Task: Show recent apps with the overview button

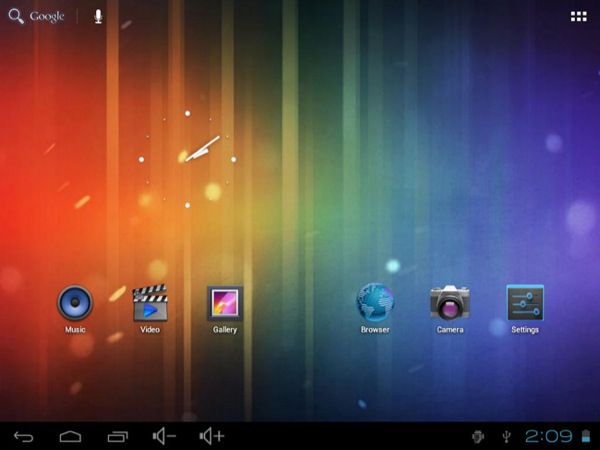Action: pyautogui.click(x=117, y=436)
